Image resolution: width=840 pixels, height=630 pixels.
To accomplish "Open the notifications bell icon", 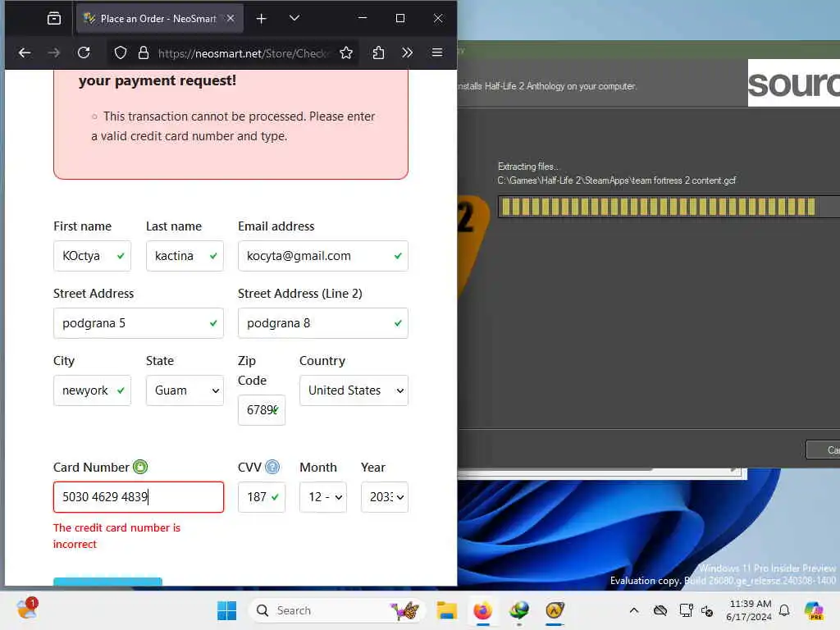I will 784,610.
